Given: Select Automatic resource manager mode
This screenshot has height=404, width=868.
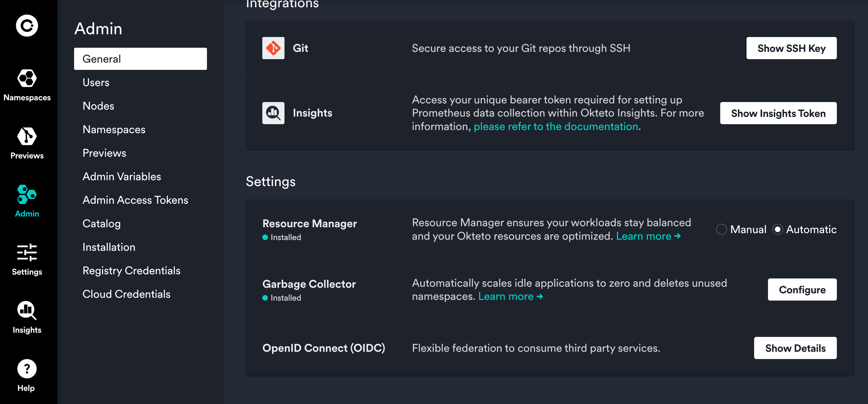Looking at the screenshot, I should pyautogui.click(x=778, y=229).
